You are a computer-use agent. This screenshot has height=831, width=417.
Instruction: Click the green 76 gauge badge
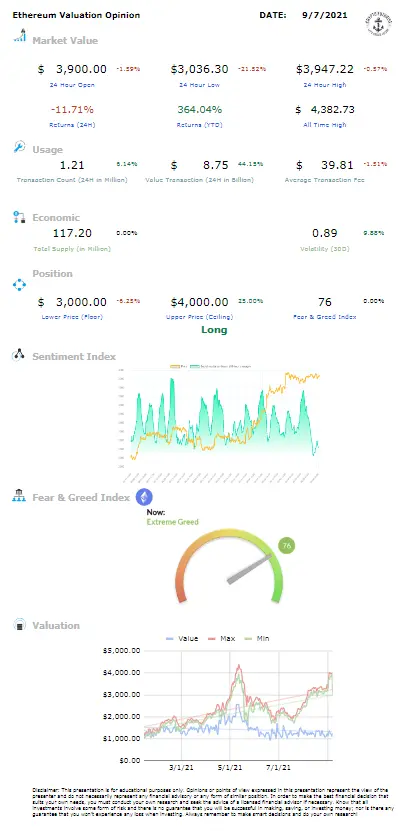(x=287, y=545)
